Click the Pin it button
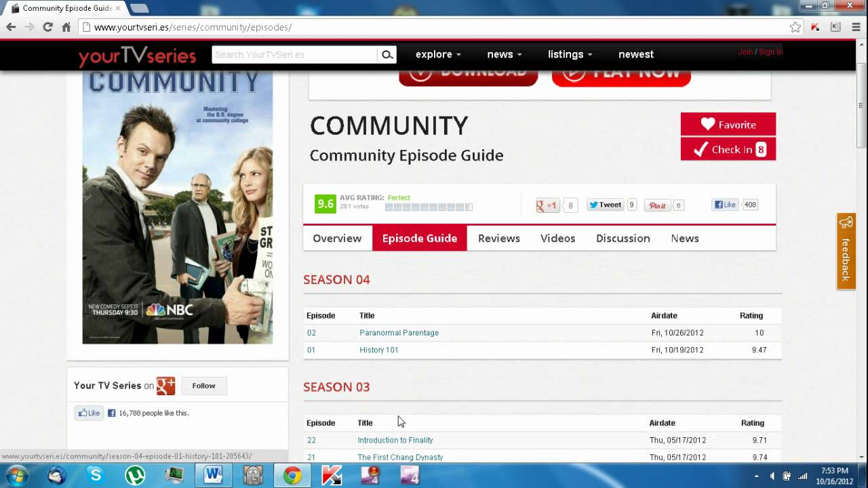 click(658, 205)
